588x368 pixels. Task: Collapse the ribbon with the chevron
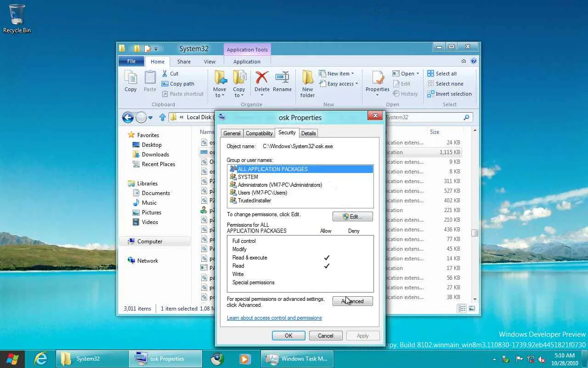coord(464,61)
